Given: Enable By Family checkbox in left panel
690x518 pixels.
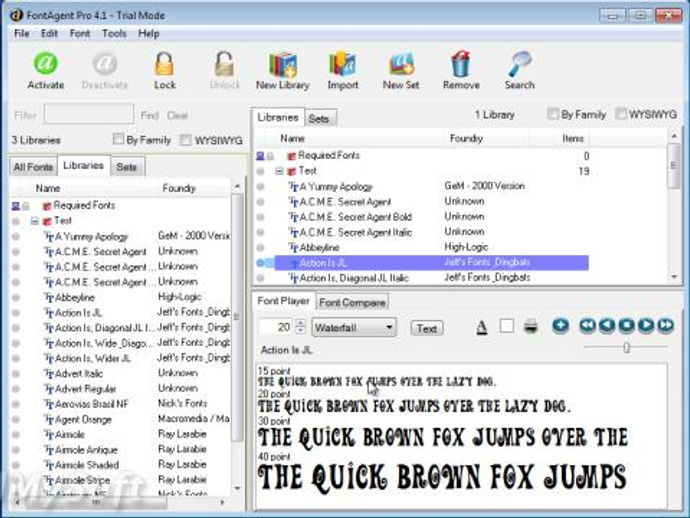Looking at the screenshot, I should pyautogui.click(x=118, y=139).
